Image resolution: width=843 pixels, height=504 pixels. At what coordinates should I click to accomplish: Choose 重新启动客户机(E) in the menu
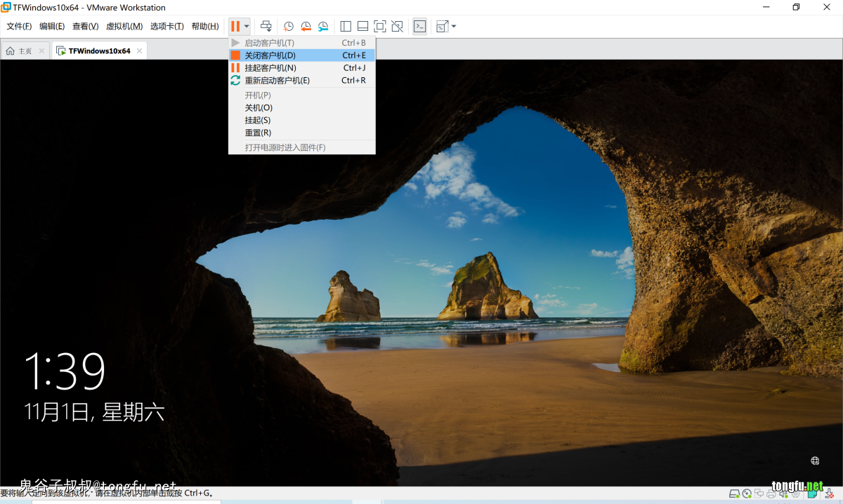point(277,81)
